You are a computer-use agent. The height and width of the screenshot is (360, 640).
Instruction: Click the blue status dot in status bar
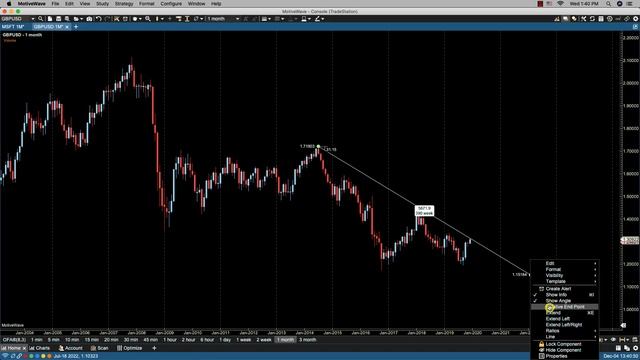tap(37, 356)
